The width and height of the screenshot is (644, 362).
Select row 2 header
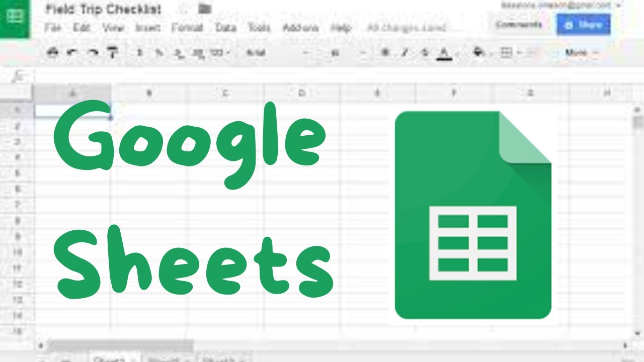pyautogui.click(x=17, y=126)
